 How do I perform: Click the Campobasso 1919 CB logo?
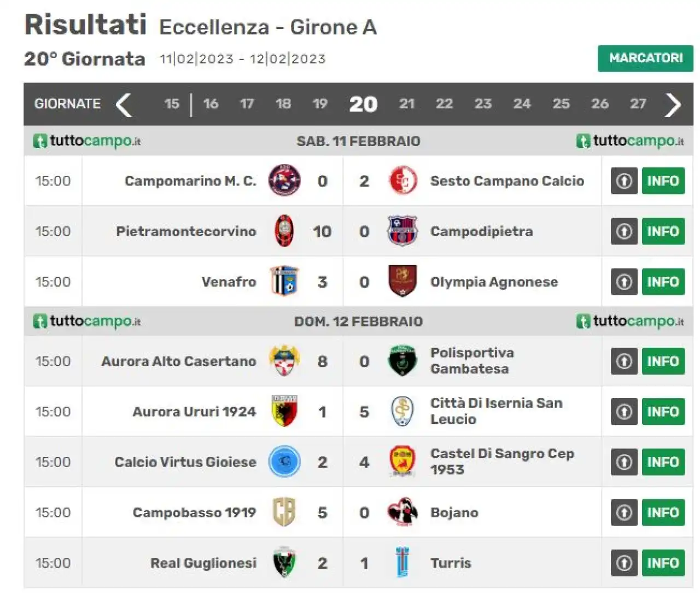click(x=284, y=512)
